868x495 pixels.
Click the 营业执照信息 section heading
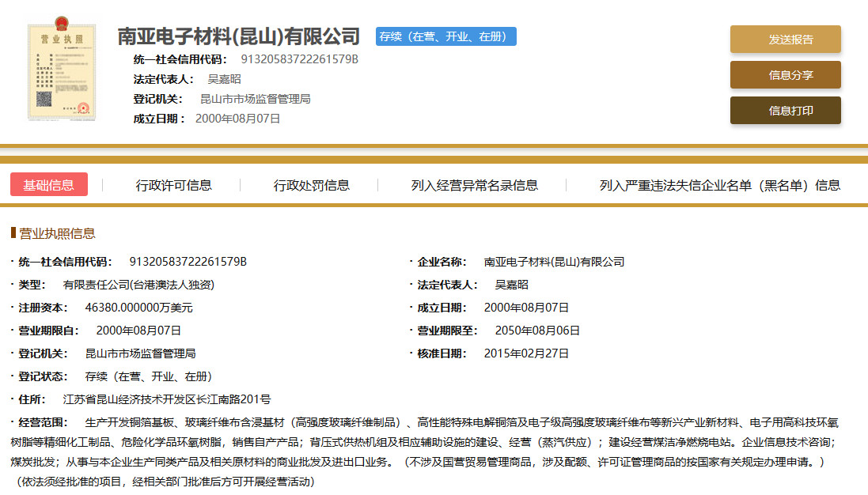click(x=57, y=233)
